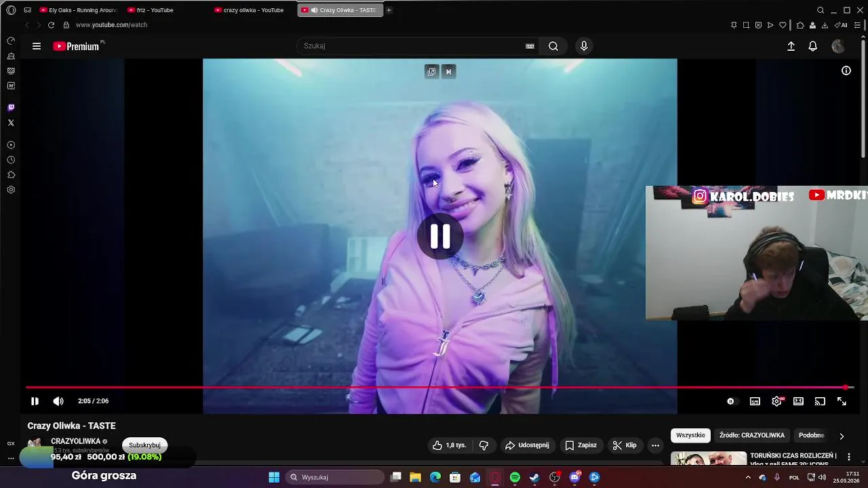Open the YouTube hamburger guide menu

(37, 46)
